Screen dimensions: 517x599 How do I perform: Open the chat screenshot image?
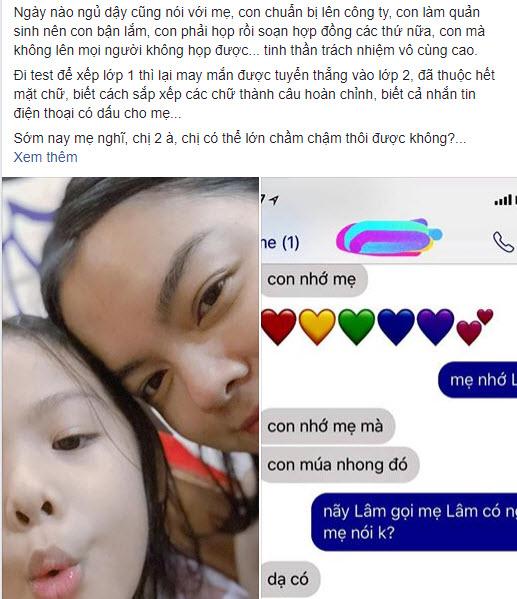389,388
